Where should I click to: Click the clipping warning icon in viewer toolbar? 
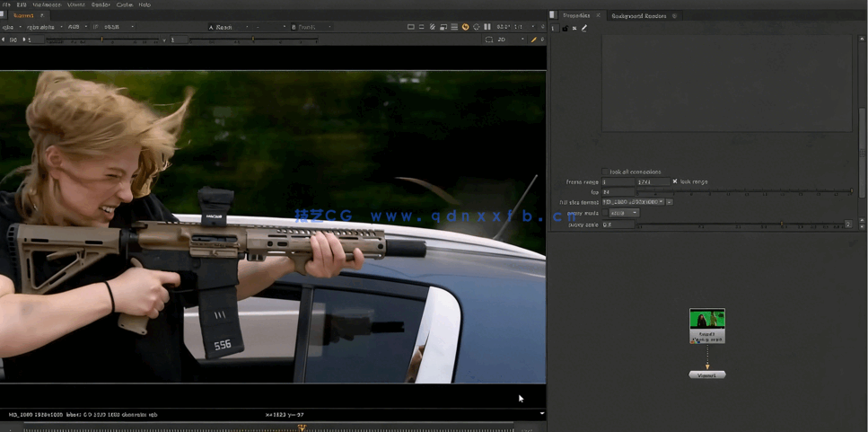click(432, 27)
